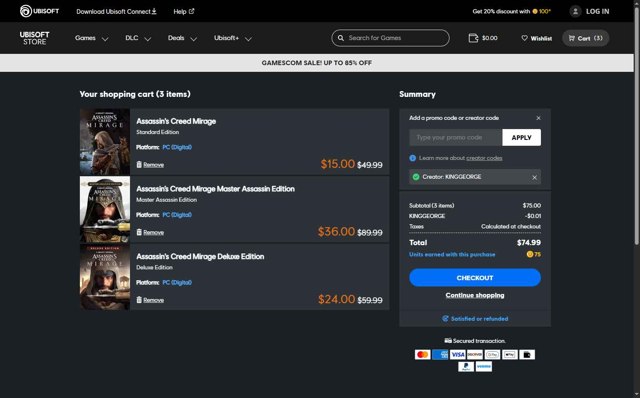Open the creator codes link
The height and width of the screenshot is (398, 640).
[484, 158]
